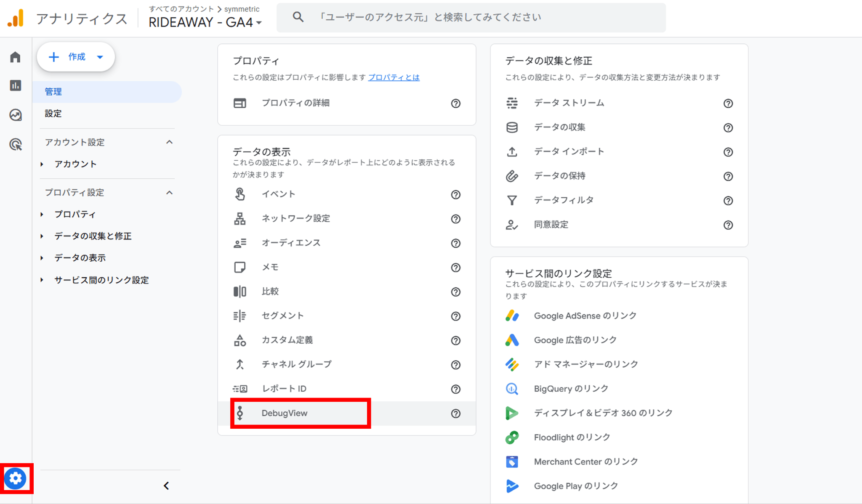Open Google Play のリンク
The height and width of the screenshot is (504, 862).
pyautogui.click(x=619, y=486)
